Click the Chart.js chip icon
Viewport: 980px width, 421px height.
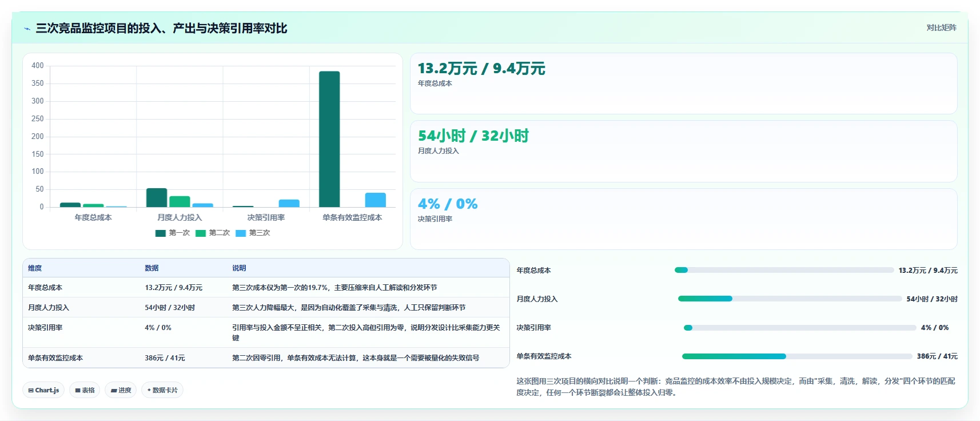[x=31, y=390]
